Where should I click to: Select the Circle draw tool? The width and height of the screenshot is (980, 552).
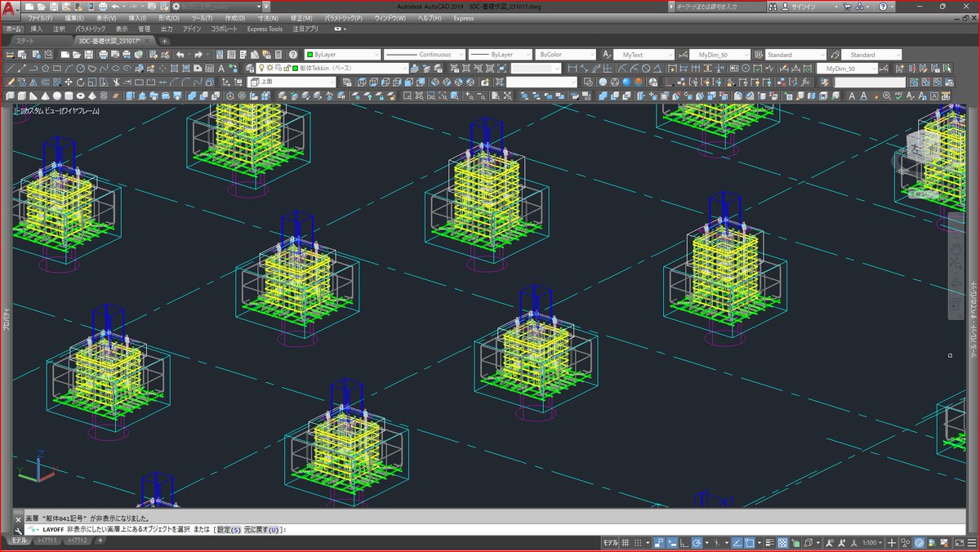click(x=80, y=69)
